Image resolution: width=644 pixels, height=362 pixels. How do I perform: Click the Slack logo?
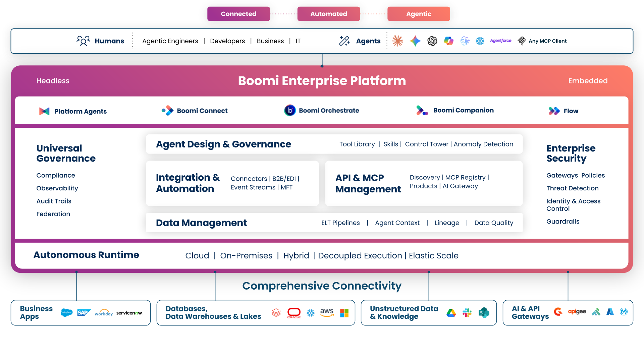[467, 313]
